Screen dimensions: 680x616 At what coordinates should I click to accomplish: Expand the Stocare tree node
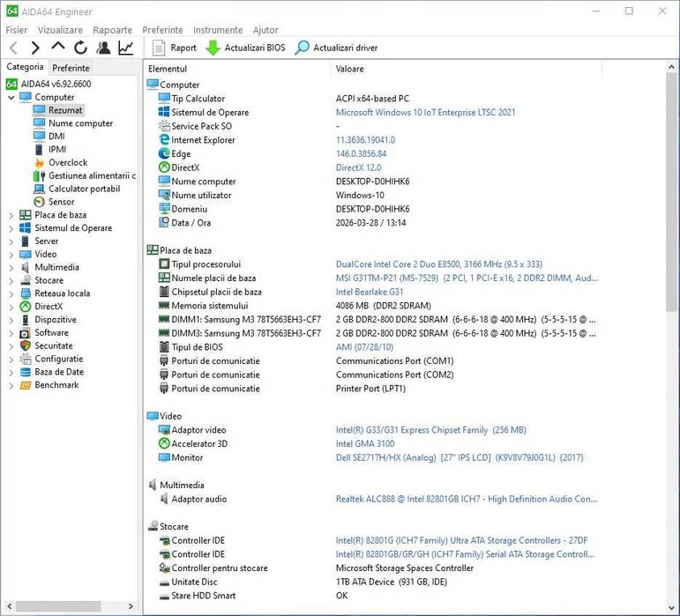pyautogui.click(x=11, y=281)
